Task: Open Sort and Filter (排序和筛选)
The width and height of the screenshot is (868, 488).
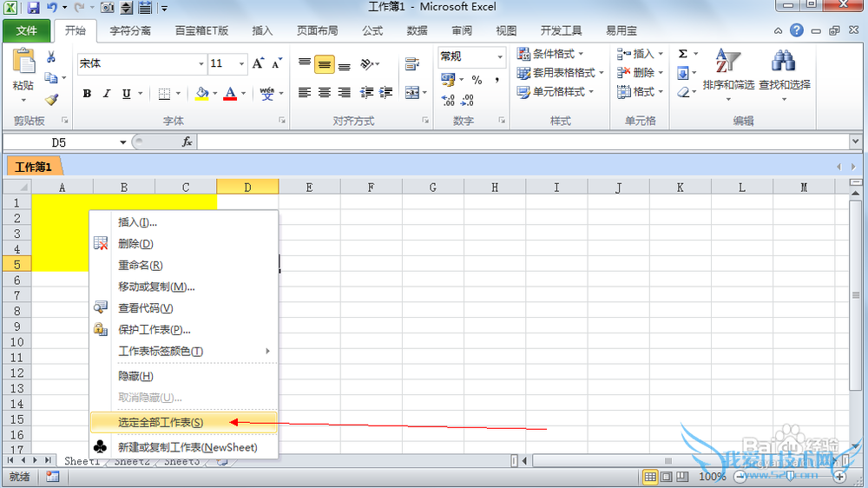Action: [728, 75]
